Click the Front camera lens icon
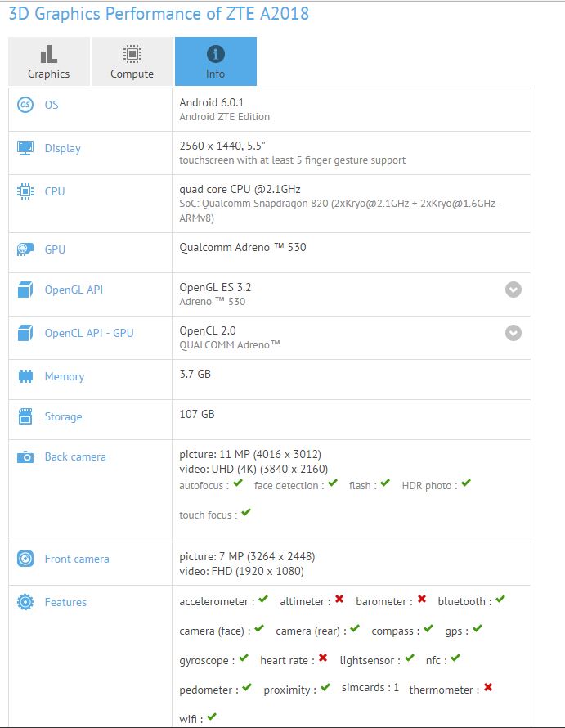 pyautogui.click(x=25, y=559)
